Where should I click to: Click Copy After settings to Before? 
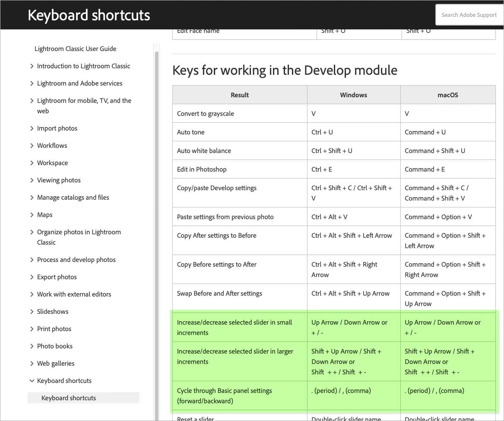coord(217,236)
